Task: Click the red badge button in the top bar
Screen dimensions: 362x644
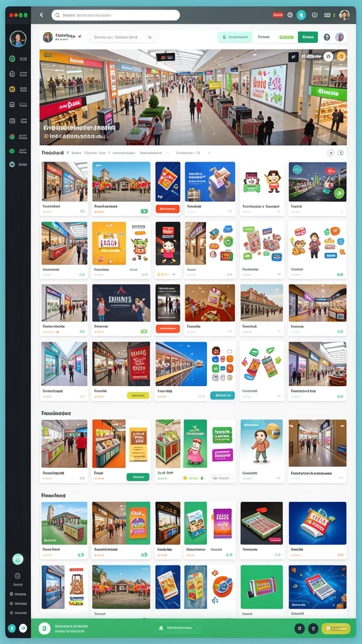Action: click(x=278, y=15)
